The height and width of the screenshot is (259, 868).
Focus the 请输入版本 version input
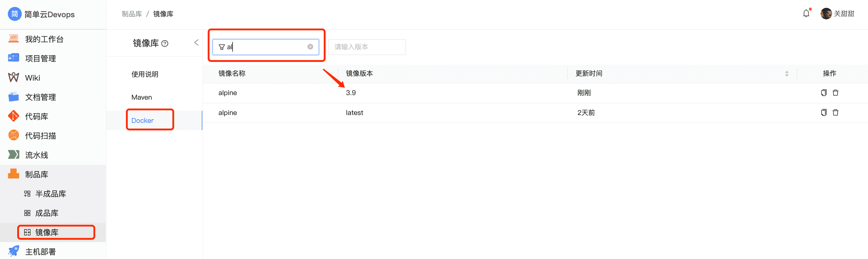367,47
